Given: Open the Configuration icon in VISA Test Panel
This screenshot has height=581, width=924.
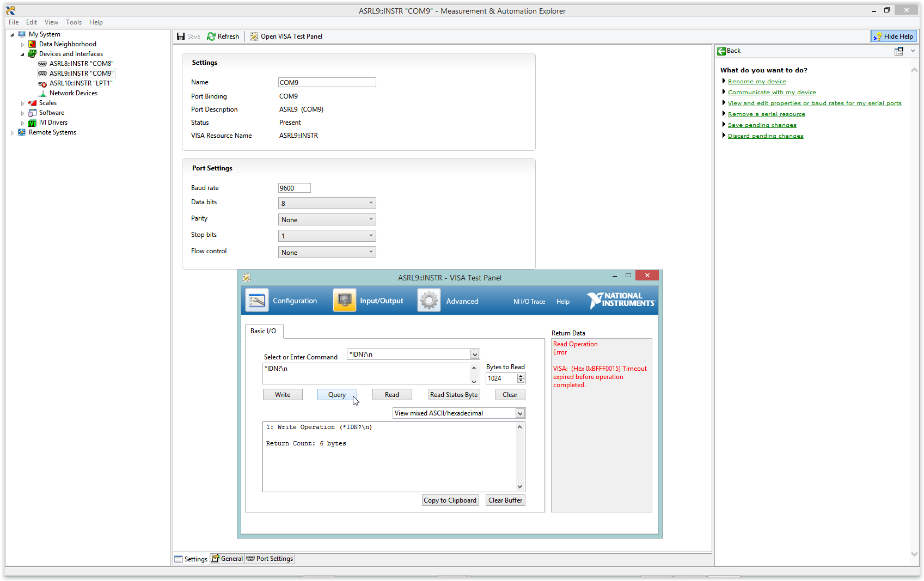Looking at the screenshot, I should tap(256, 301).
